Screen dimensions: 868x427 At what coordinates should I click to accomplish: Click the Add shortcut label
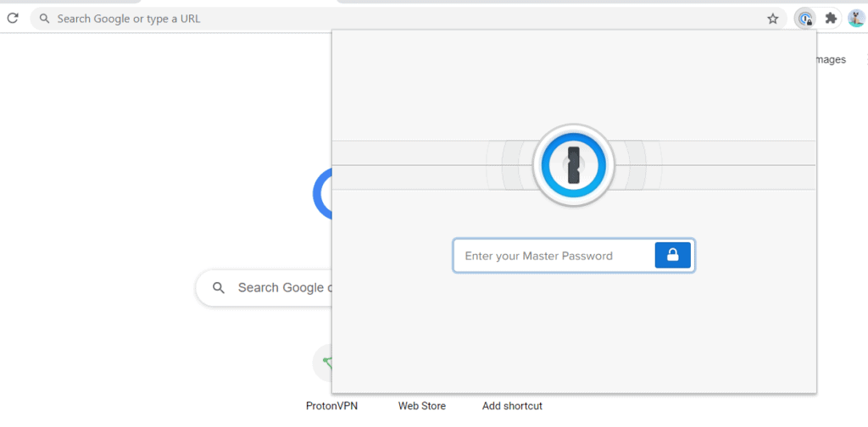[512, 406]
